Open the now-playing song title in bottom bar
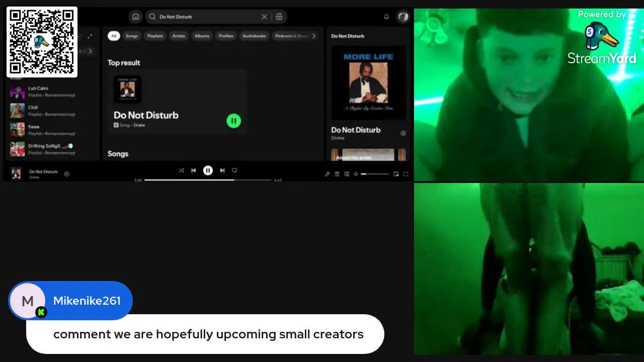The image size is (644, 362). pyautogui.click(x=43, y=172)
